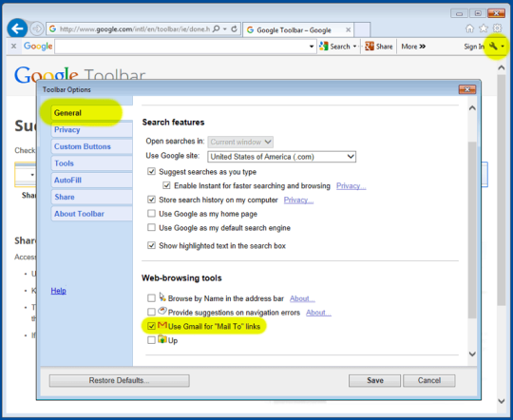Cancel the Toolbar Options dialog
The height and width of the screenshot is (420, 513).
[428, 380]
